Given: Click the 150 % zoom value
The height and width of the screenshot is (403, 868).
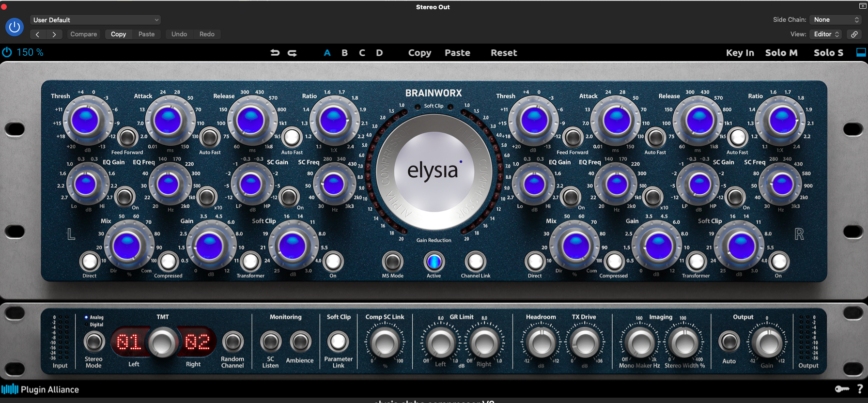Looking at the screenshot, I should 30,52.
